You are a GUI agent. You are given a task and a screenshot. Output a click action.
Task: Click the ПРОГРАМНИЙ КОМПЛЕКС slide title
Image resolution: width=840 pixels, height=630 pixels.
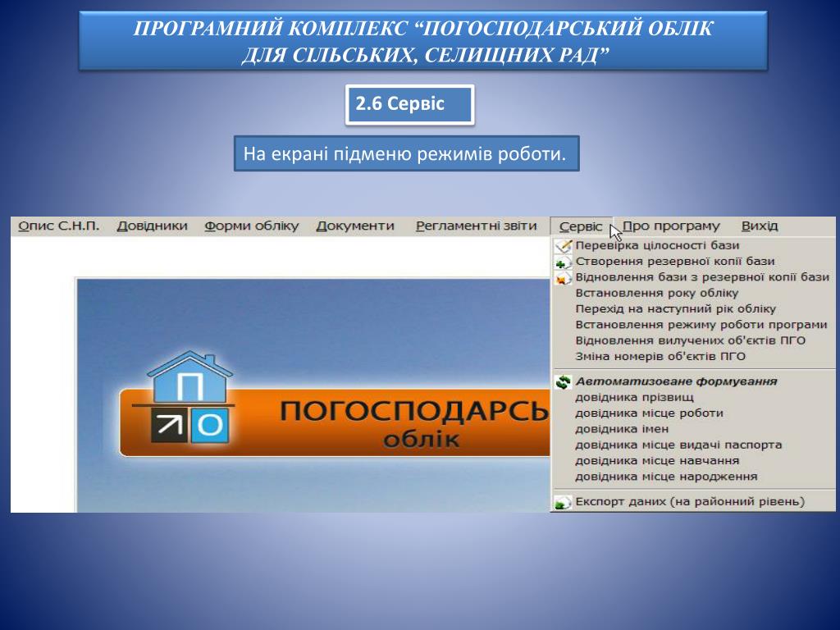click(423, 41)
